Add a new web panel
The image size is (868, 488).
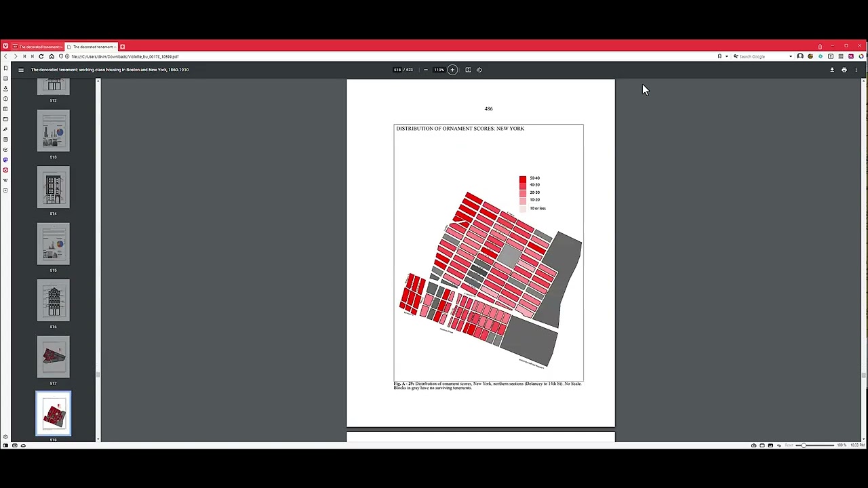click(5, 190)
